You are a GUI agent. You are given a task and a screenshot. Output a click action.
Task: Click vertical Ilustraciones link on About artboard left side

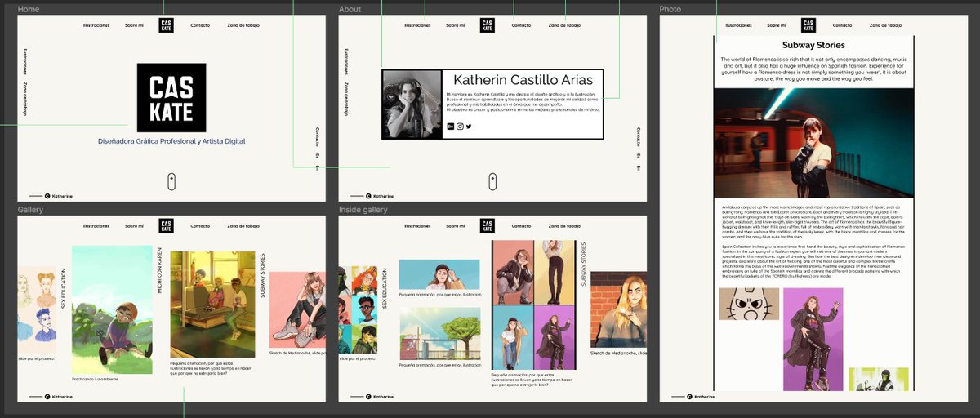(347, 63)
